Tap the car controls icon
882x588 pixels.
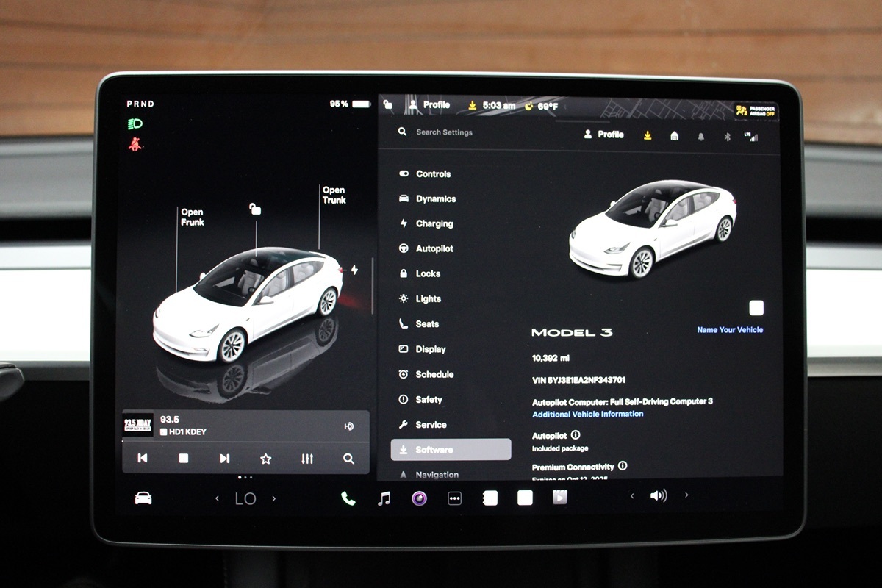[143, 498]
